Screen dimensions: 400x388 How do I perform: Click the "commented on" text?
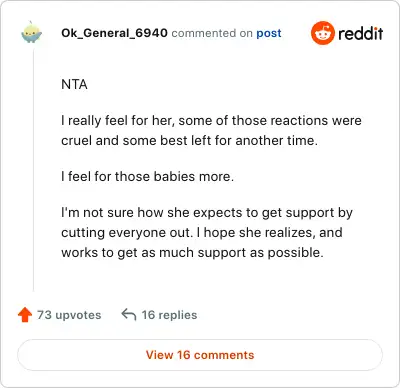[x=212, y=33]
